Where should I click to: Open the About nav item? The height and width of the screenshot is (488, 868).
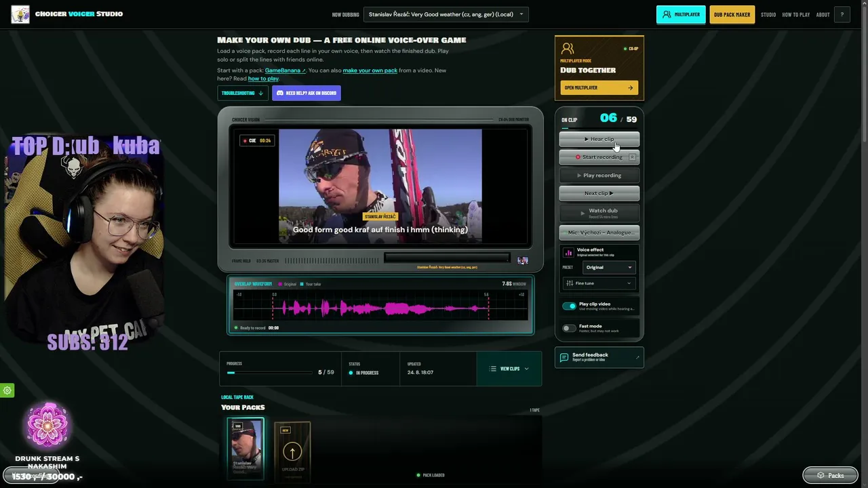pyautogui.click(x=823, y=14)
